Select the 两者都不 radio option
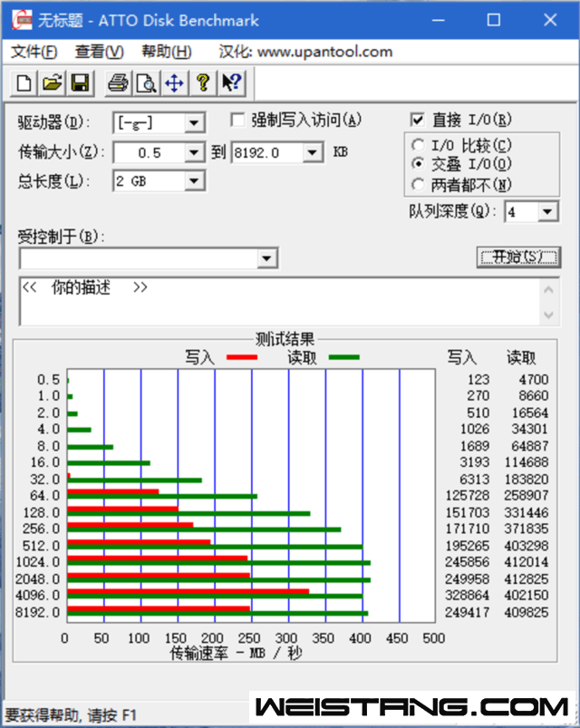Screen dimensions: 580x728 (418, 185)
